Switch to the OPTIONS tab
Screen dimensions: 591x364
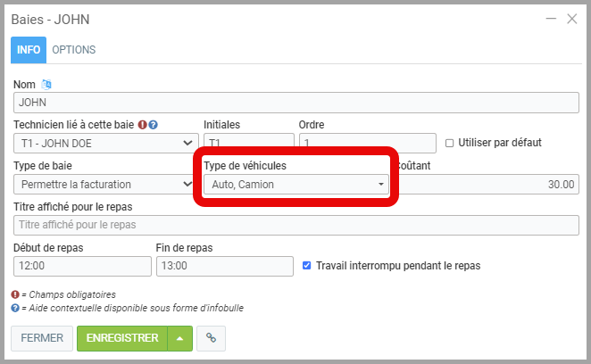(x=73, y=50)
